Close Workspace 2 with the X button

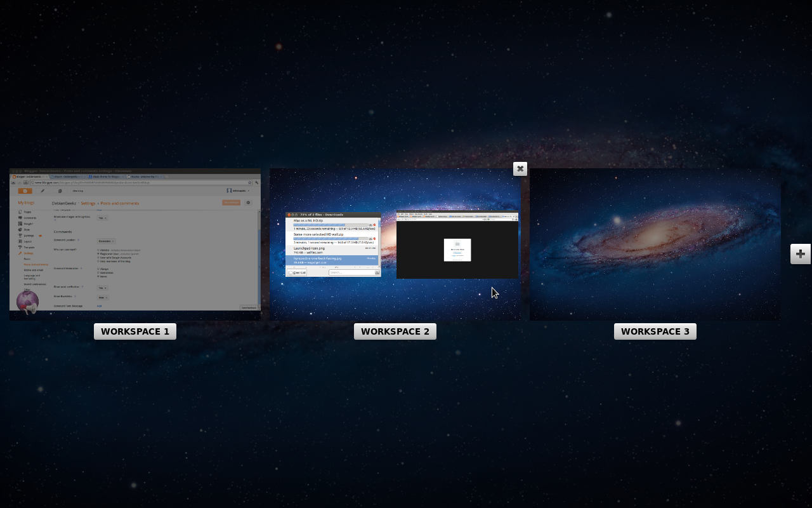pyautogui.click(x=520, y=169)
